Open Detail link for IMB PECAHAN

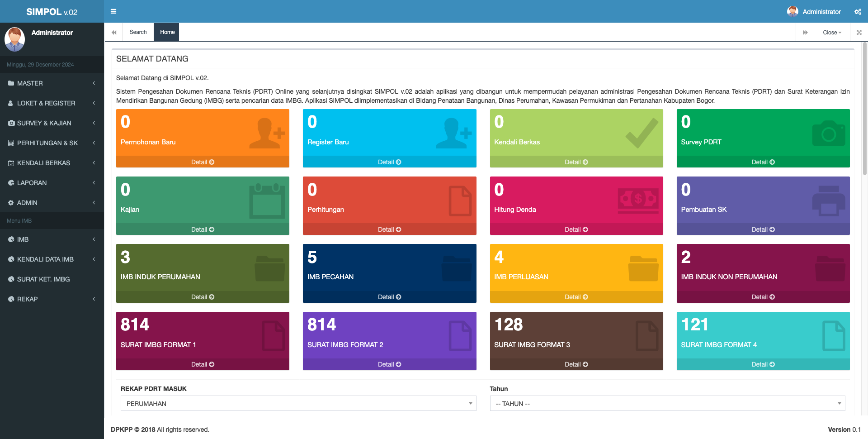pos(389,297)
